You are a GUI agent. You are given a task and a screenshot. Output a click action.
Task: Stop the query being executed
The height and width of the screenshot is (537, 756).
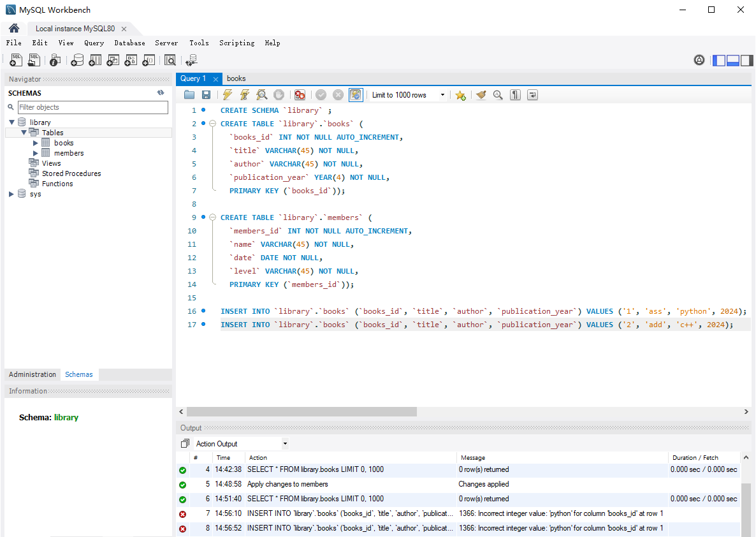279,95
